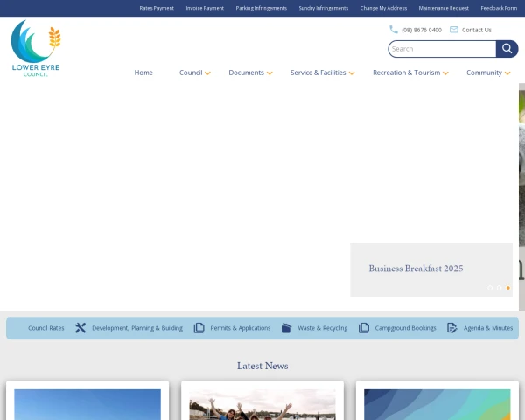Click the documents icon for Permits & Applications
525x420 pixels.
tap(199, 328)
